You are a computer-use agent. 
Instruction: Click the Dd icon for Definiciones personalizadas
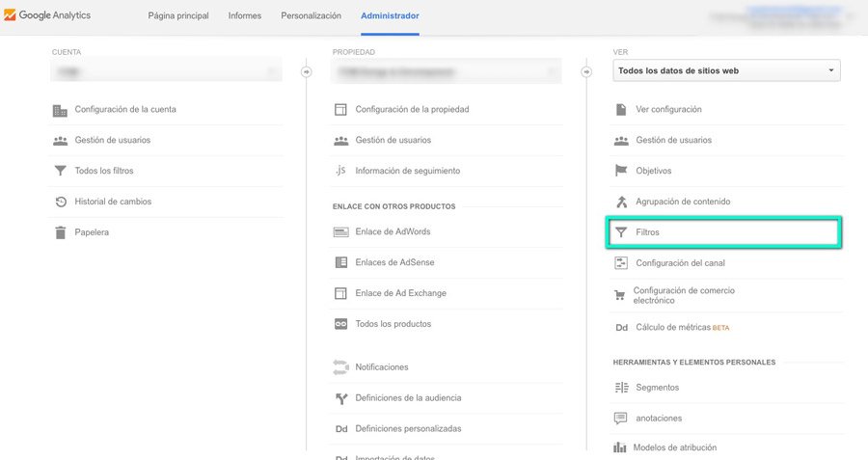pos(341,429)
